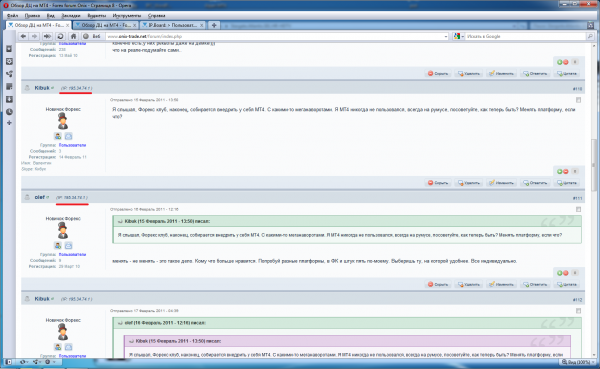Click Kibuk's message icon in post #110
The height and width of the screenshot is (369, 600).
click(68, 136)
